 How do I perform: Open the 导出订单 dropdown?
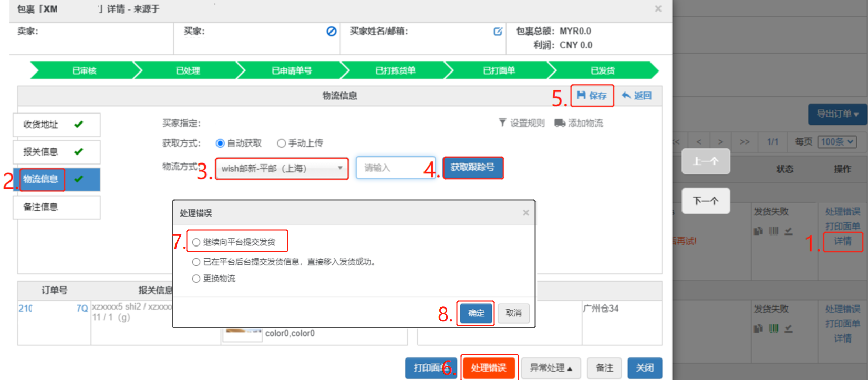pyautogui.click(x=837, y=114)
